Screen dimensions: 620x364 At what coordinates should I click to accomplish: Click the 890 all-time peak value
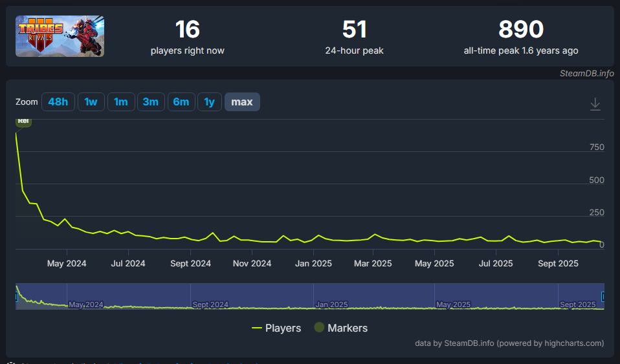point(521,30)
